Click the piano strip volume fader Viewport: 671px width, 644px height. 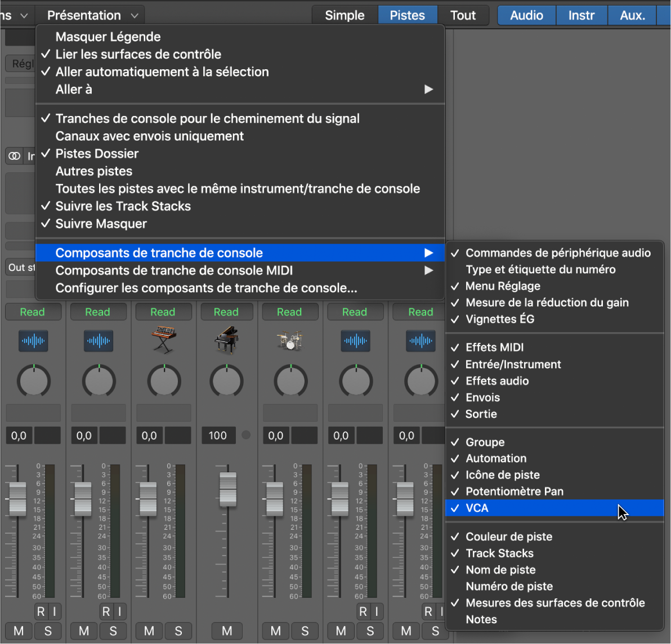227,489
